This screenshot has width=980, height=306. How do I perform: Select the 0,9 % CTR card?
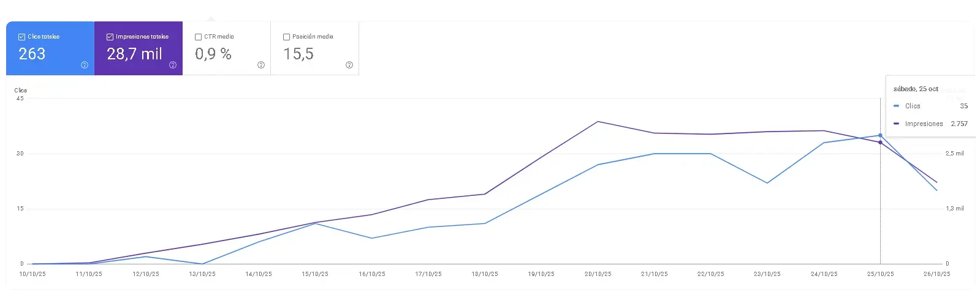coord(227,48)
